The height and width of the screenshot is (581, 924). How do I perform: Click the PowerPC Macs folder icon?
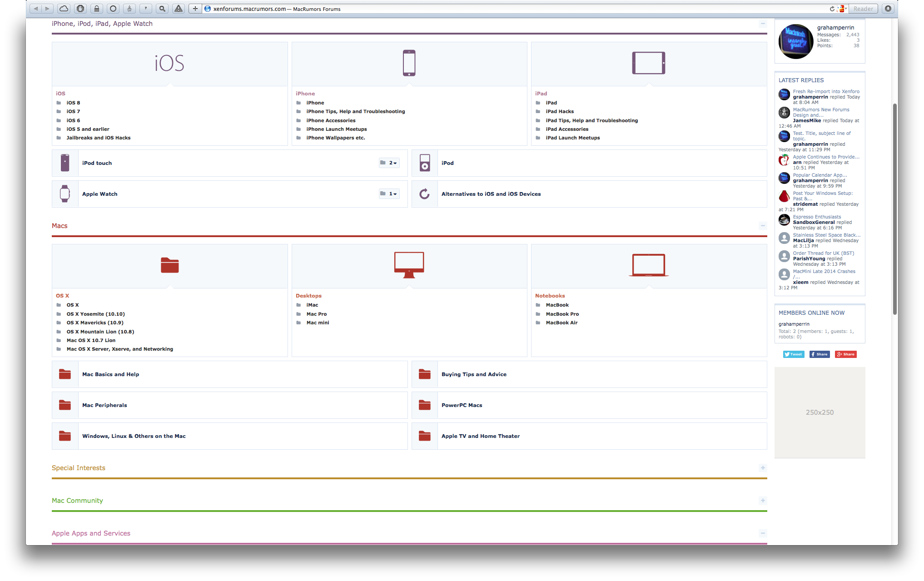tap(425, 405)
